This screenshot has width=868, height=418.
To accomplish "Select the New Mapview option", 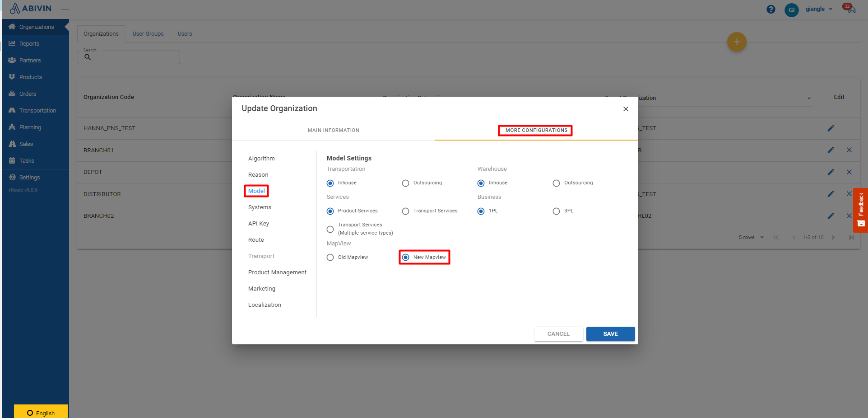I will tap(405, 258).
